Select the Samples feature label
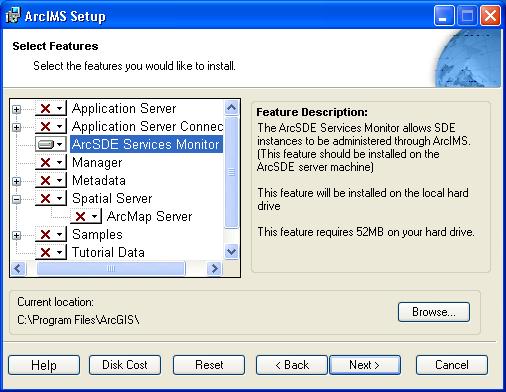This screenshot has width=506, height=392. pos(97,235)
